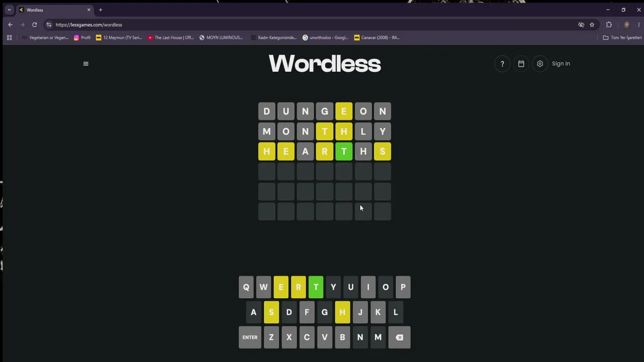Tap the yellow R key
Viewport: 644px width, 362px height.
pos(298,287)
